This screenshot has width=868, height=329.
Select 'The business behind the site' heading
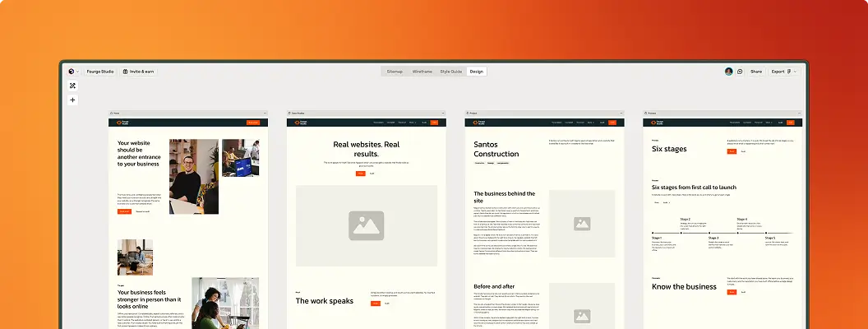(x=505, y=197)
